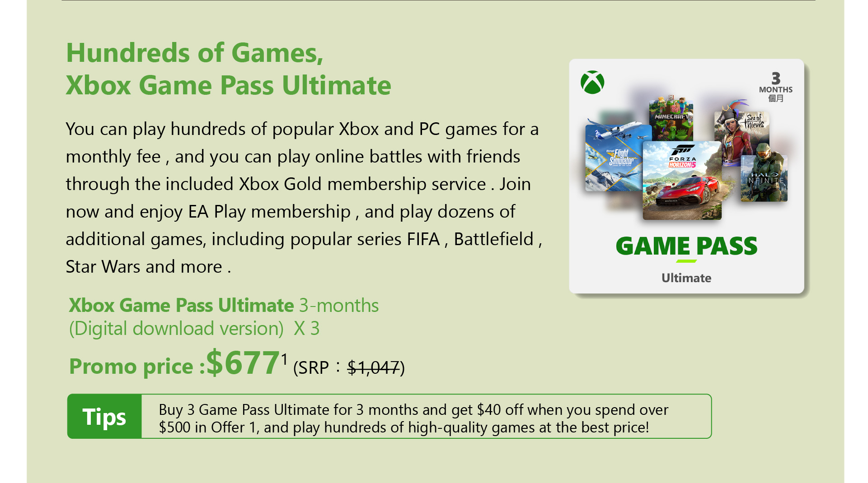The height and width of the screenshot is (483, 868).
Task: Select the Minecraft game cover
Action: tap(671, 118)
